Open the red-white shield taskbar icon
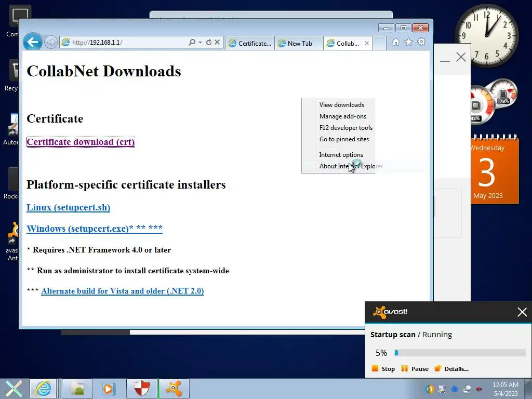 pyautogui.click(x=141, y=389)
